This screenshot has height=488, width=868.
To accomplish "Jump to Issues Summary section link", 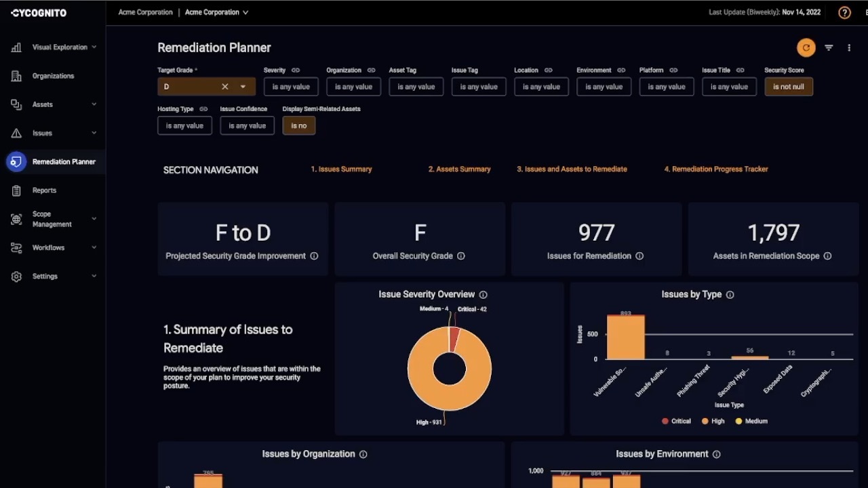I will (x=341, y=169).
